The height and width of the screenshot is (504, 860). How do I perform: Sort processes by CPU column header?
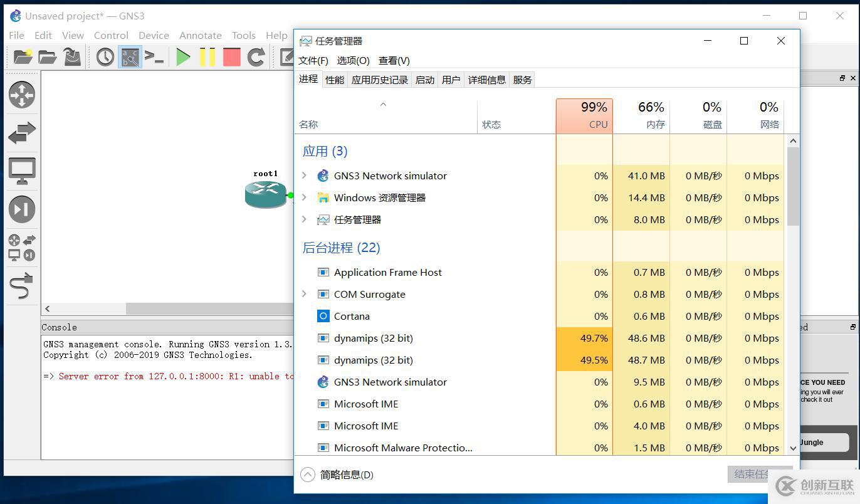(584, 116)
